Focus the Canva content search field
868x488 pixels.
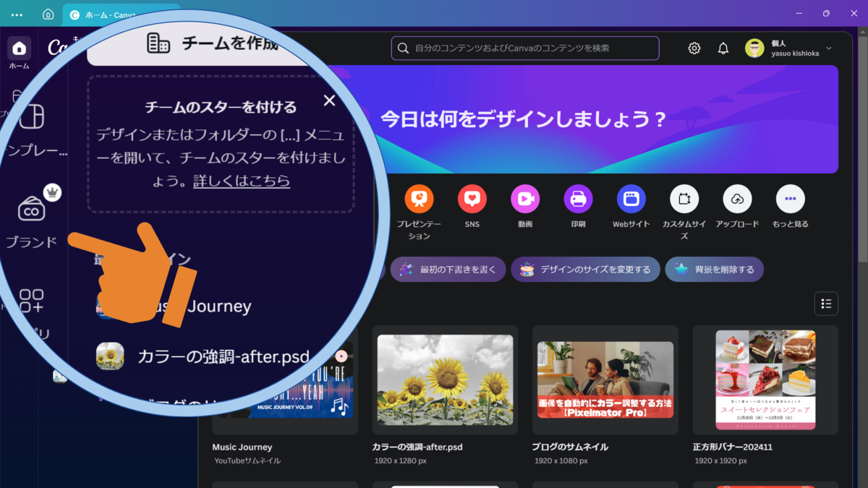(525, 48)
